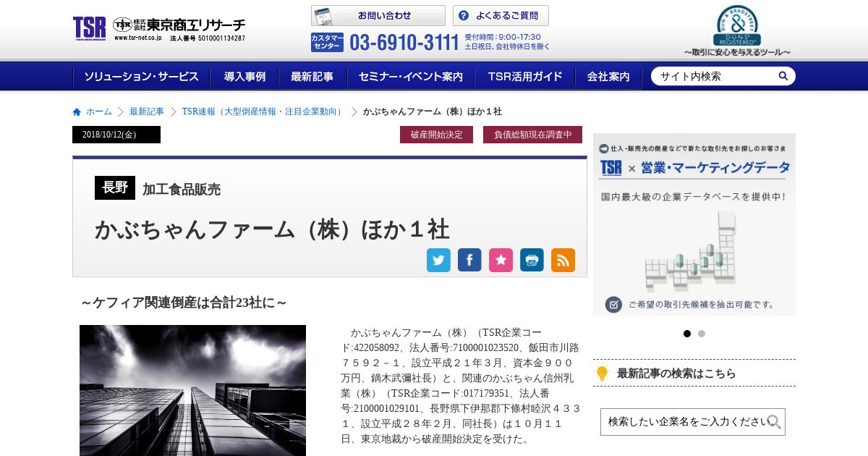The height and width of the screenshot is (456, 868).
Task: Open 最新記事 breadcrumb link
Action: (x=147, y=111)
